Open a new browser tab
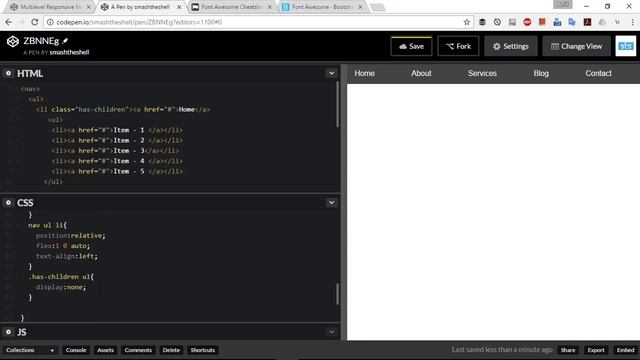 378,7
